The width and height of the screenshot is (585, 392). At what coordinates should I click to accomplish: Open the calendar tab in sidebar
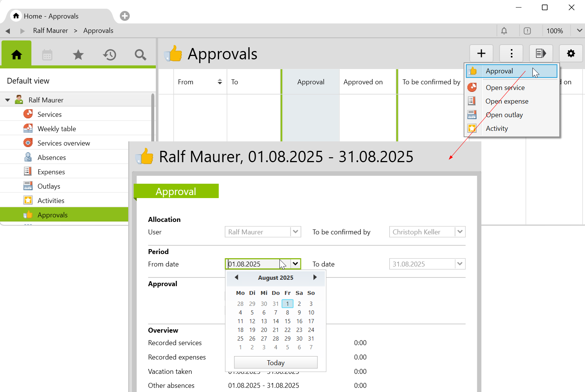pyautogui.click(x=47, y=55)
